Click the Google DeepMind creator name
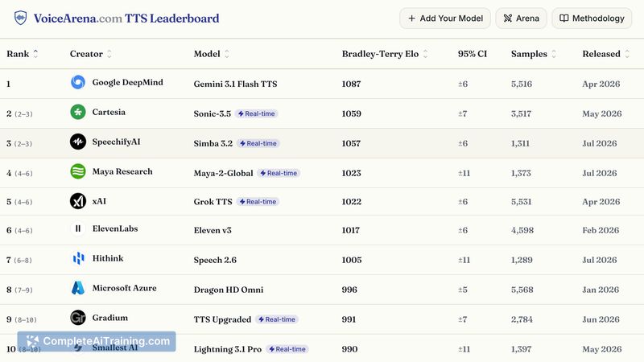The image size is (644, 362). pyautogui.click(x=128, y=82)
